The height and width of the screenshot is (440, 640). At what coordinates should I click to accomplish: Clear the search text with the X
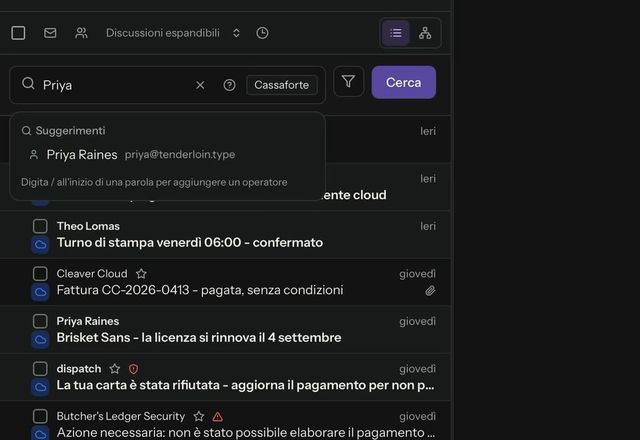[200, 85]
